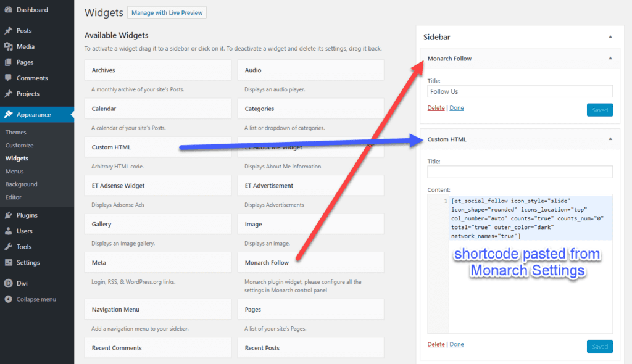632x364 pixels.
Task: Click the empty Title field of Custom HTML
Action: tap(520, 172)
